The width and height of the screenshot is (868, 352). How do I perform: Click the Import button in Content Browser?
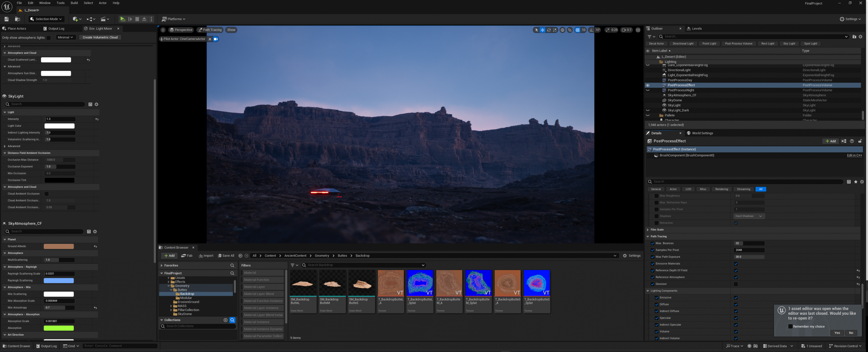(206, 256)
